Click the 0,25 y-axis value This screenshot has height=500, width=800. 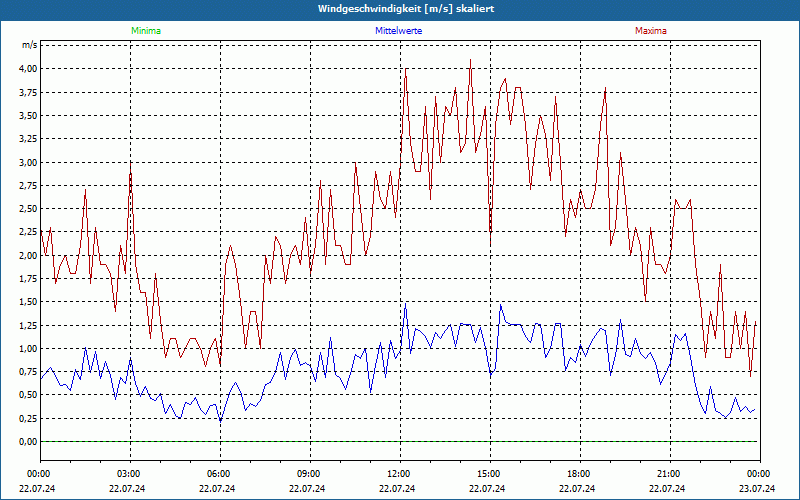point(28,418)
